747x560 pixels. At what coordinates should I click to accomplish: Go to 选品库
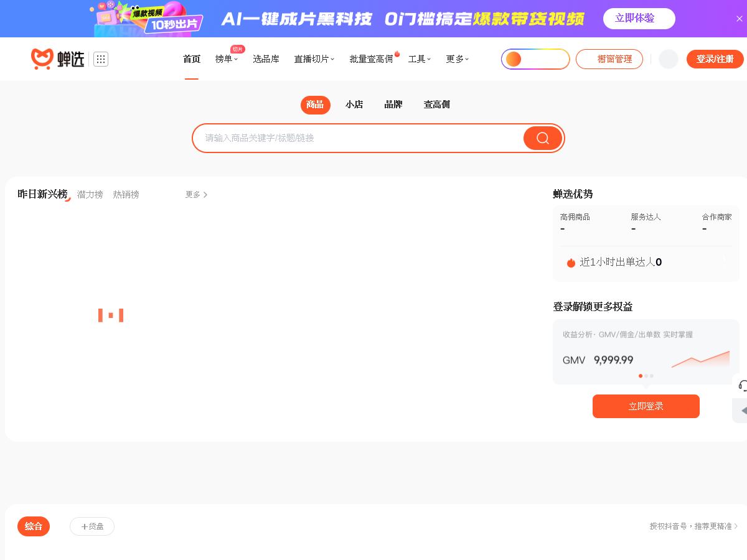(266, 59)
